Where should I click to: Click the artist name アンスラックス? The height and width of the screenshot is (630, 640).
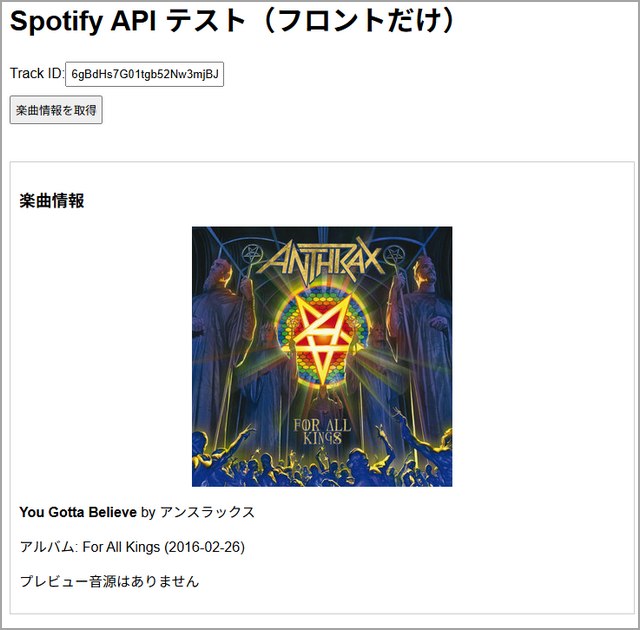coord(207,512)
